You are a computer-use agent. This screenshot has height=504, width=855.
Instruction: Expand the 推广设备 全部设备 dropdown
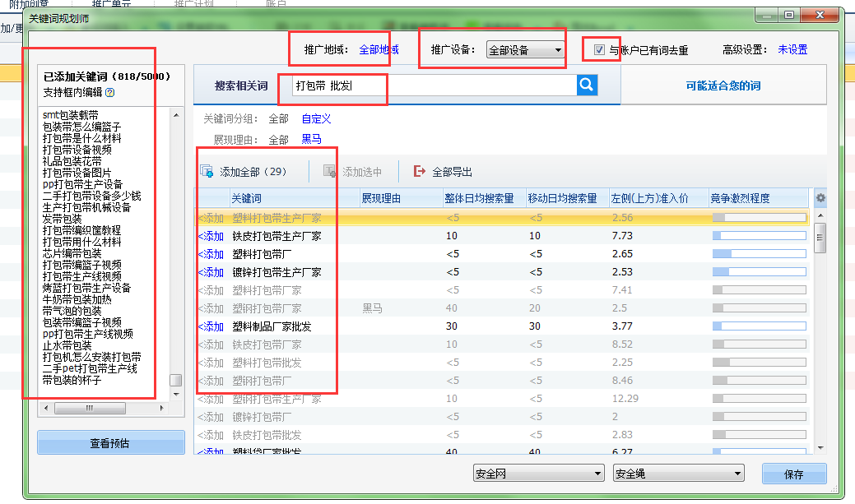pos(525,50)
